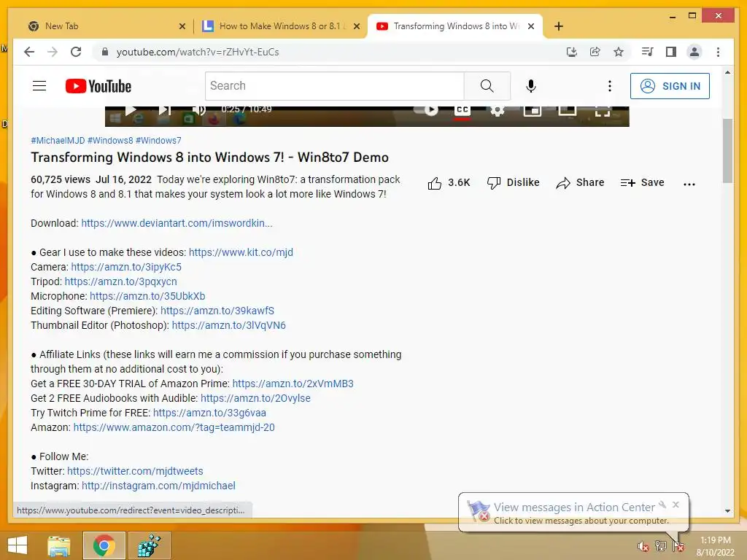
Task: Go back using the browser back arrow
Action: [29, 52]
